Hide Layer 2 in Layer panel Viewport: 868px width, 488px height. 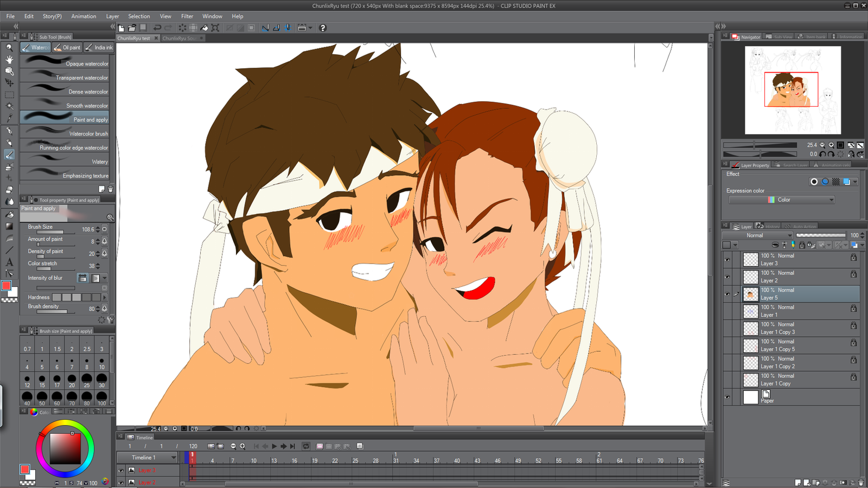727,277
